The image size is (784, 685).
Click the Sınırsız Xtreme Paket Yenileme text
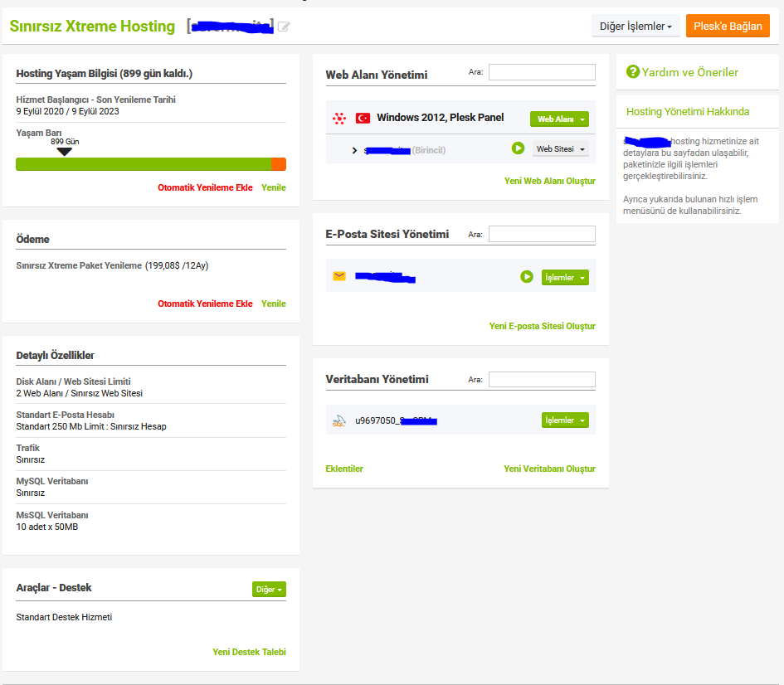[79, 266]
